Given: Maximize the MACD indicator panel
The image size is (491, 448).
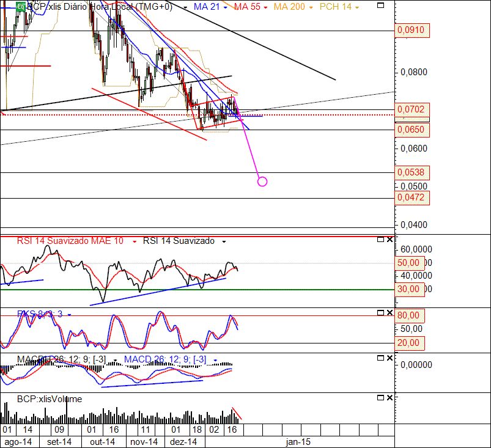Looking at the screenshot, I should 380,358.
